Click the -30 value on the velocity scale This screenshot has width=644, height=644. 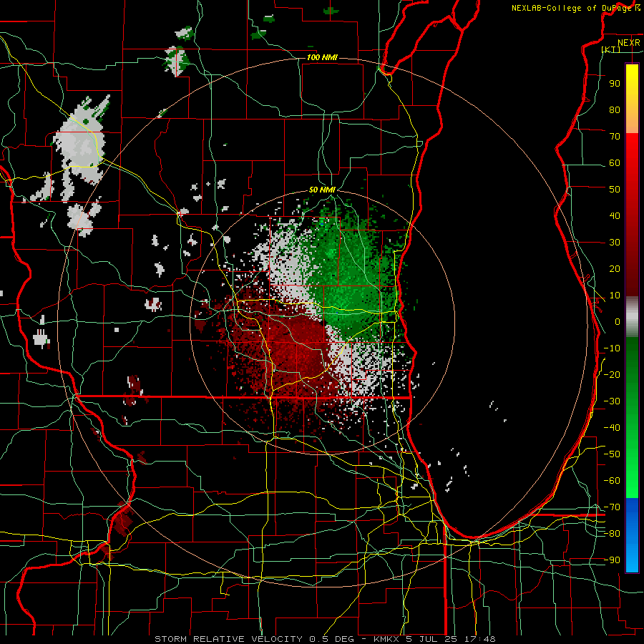612,401
